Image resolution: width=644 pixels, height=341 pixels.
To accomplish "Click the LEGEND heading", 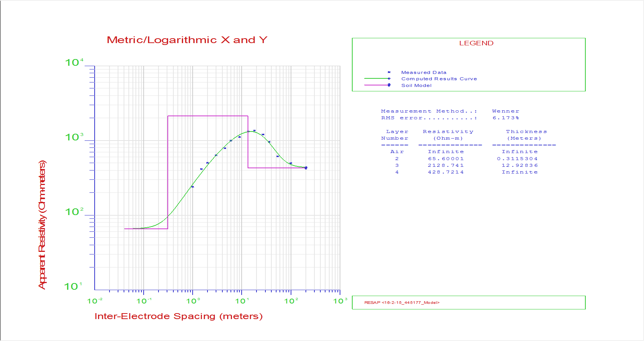I will click(476, 43).
